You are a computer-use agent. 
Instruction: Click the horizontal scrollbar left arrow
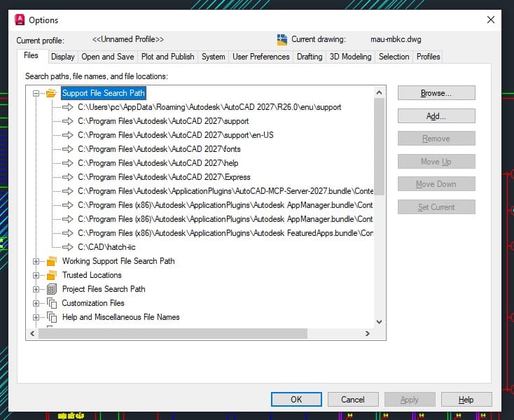point(32,333)
